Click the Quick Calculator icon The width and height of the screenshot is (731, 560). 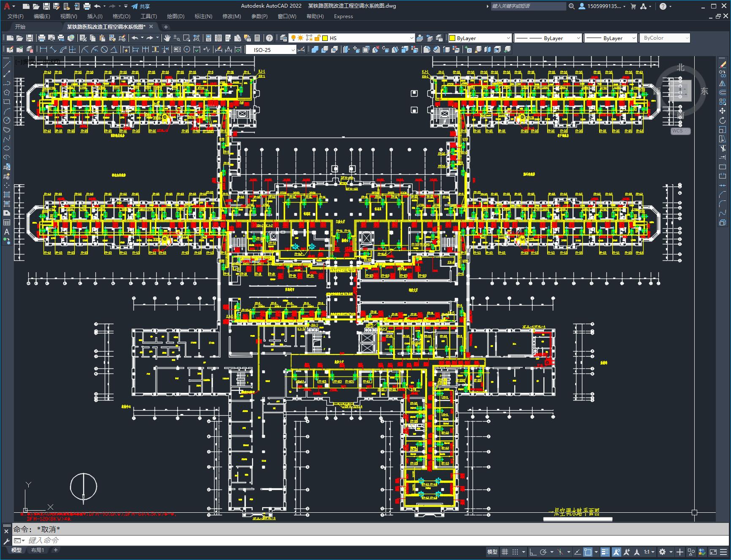[x=257, y=38]
